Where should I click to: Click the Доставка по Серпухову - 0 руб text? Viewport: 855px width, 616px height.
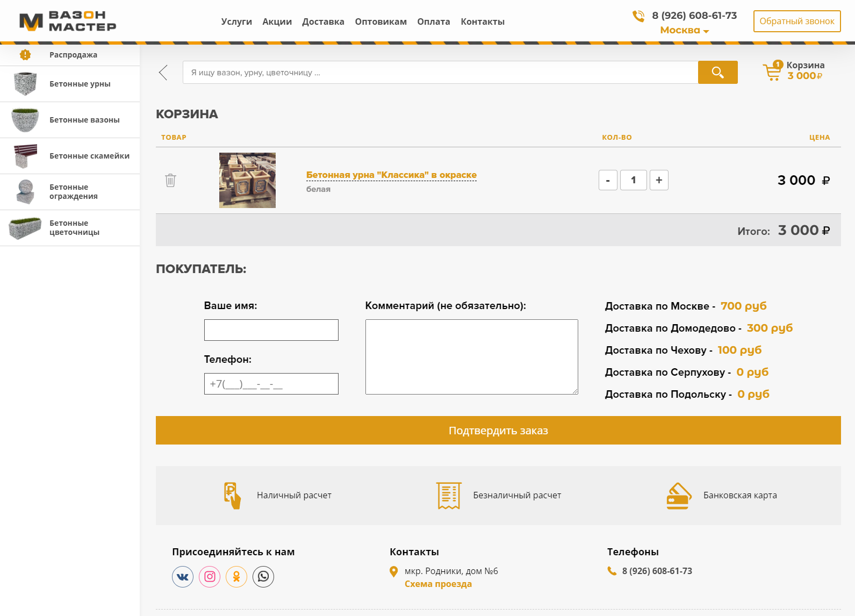click(x=687, y=372)
